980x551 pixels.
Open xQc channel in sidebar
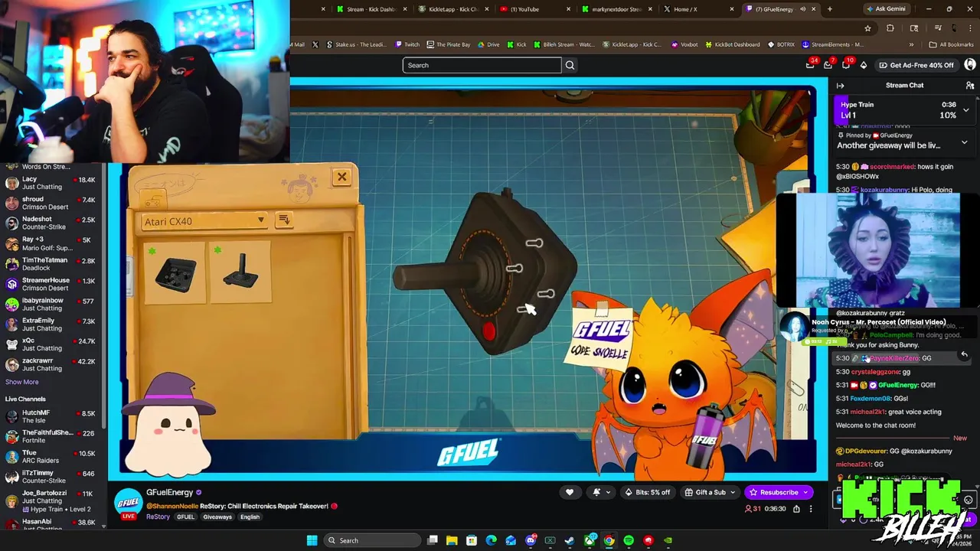click(51, 344)
